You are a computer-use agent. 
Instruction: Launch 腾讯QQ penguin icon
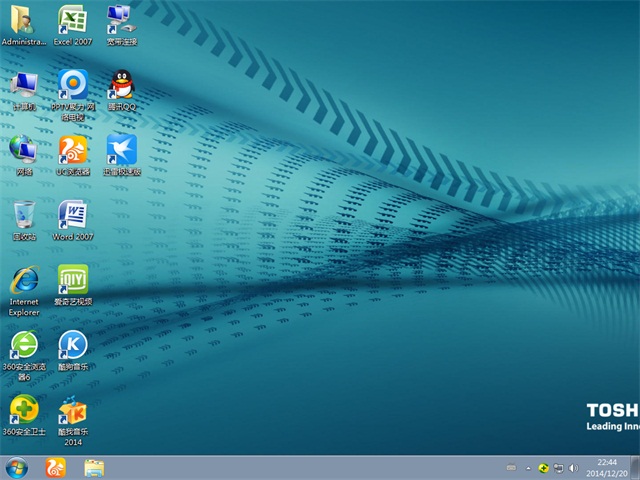121,85
